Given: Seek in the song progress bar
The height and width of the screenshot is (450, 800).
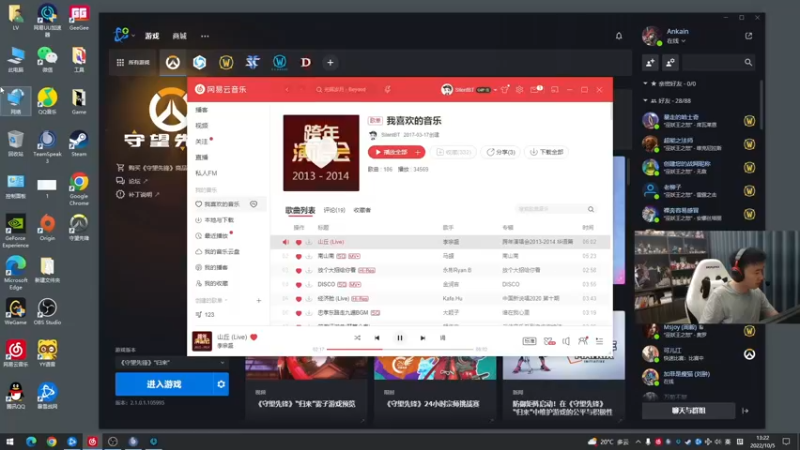Looking at the screenshot, I should click(400, 349).
